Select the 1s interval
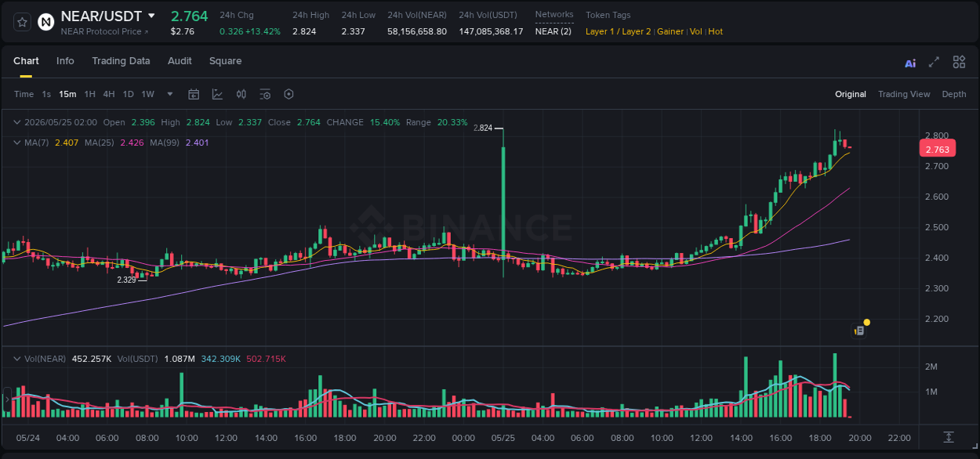 46,94
